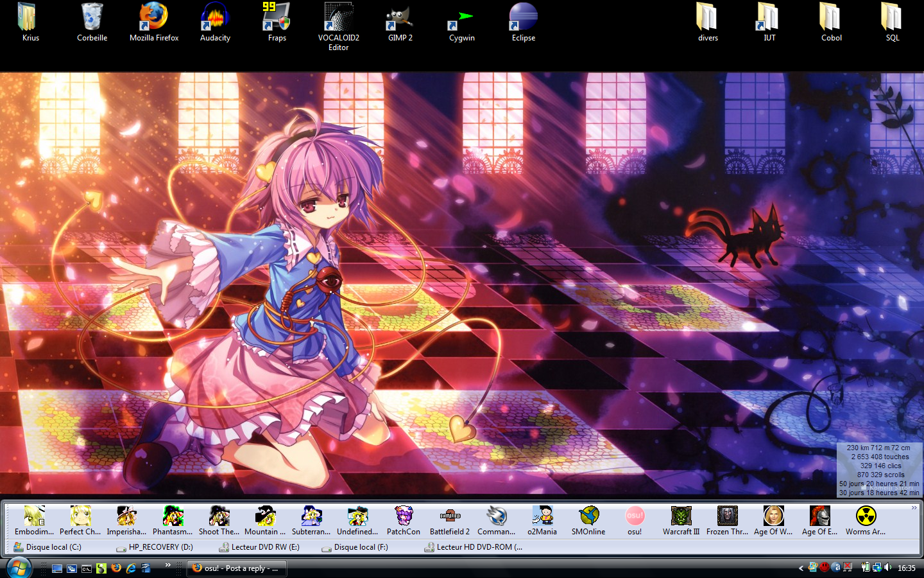Open the Krius desktop icon
Image resolution: width=924 pixels, height=578 pixels.
pyautogui.click(x=30, y=23)
